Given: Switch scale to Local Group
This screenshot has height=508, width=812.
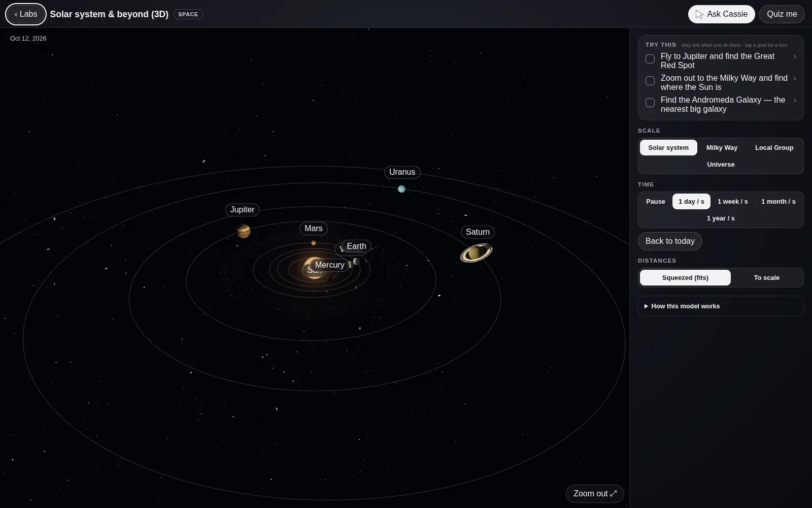Looking at the screenshot, I should click(x=774, y=148).
